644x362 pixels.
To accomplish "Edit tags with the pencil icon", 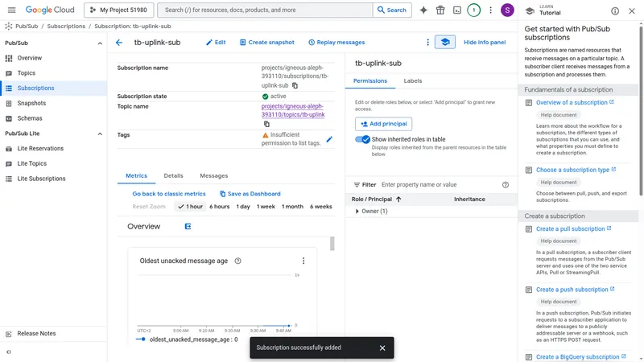I will tap(329, 139).
